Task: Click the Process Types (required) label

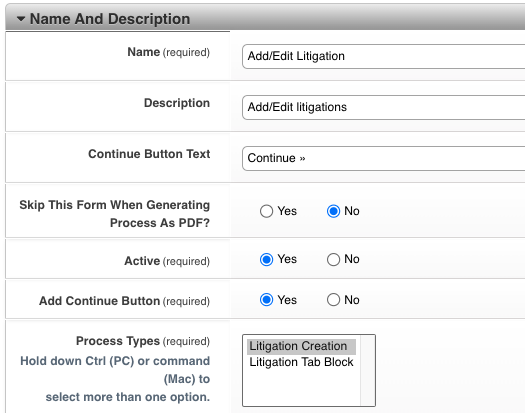Action: (x=143, y=341)
